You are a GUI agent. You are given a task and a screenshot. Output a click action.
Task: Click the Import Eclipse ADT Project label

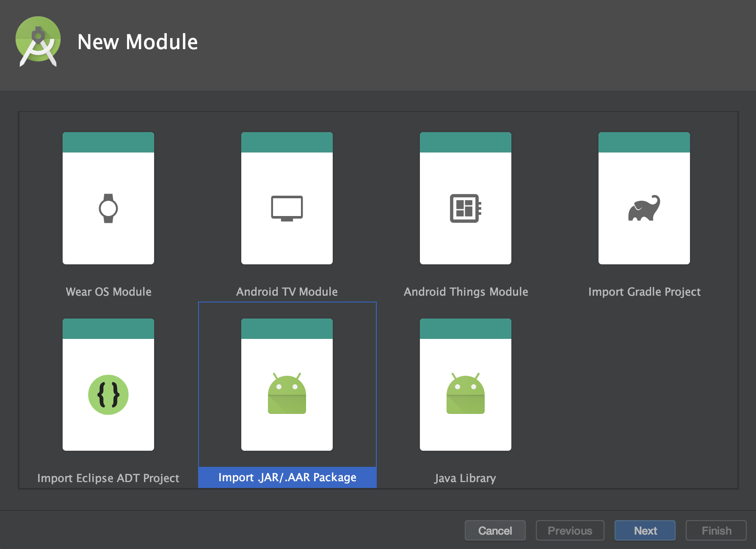[x=108, y=478]
